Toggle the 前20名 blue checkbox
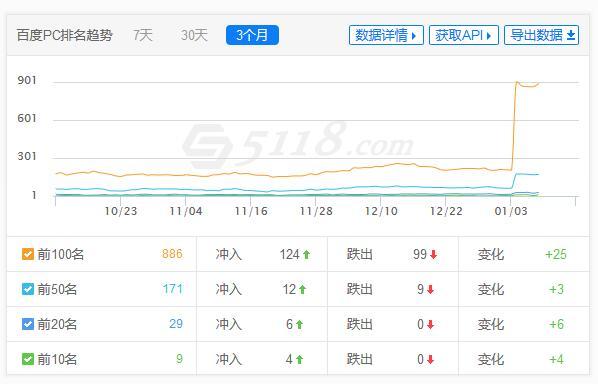Image resolution: width=598 pixels, height=384 pixels. pos(28,324)
